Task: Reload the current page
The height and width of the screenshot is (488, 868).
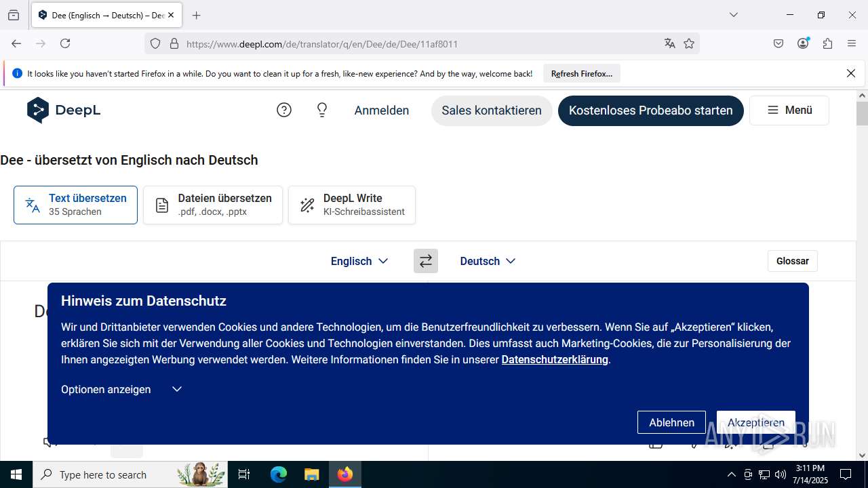Action: click(65, 43)
